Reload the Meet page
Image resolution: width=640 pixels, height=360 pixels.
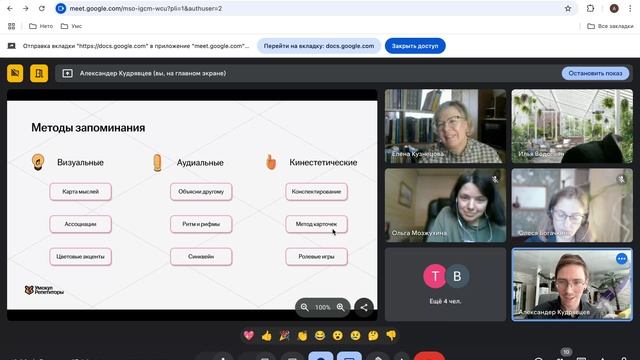41,8
